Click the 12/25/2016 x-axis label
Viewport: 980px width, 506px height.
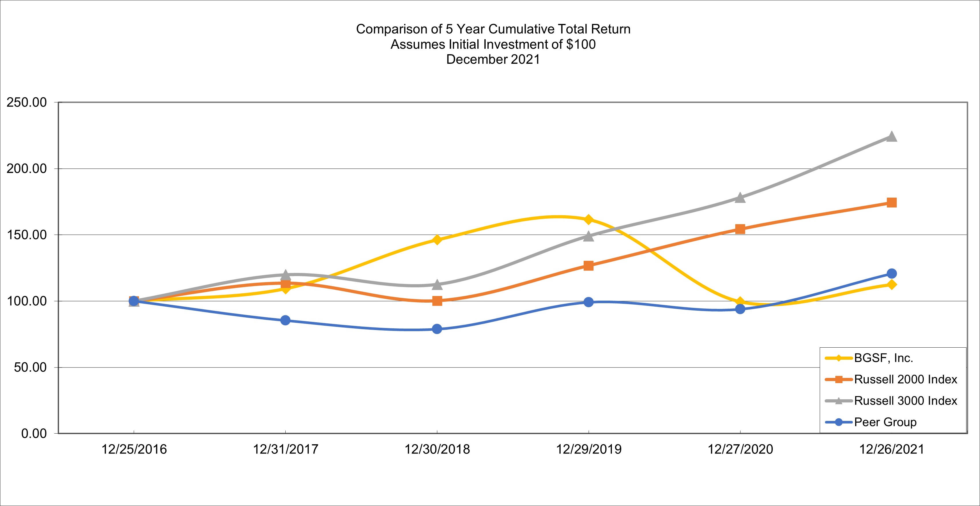pyautogui.click(x=134, y=450)
